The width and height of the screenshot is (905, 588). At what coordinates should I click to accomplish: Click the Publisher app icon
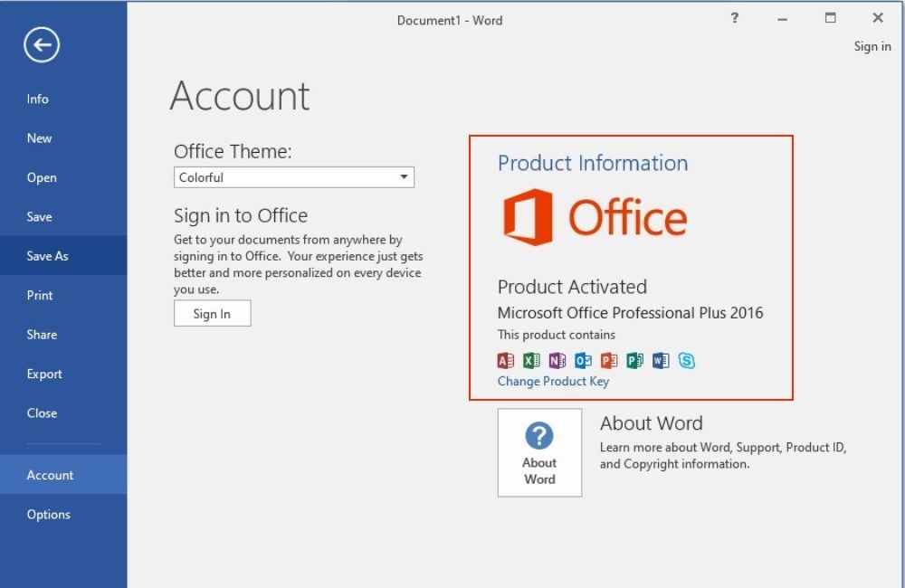[635, 361]
